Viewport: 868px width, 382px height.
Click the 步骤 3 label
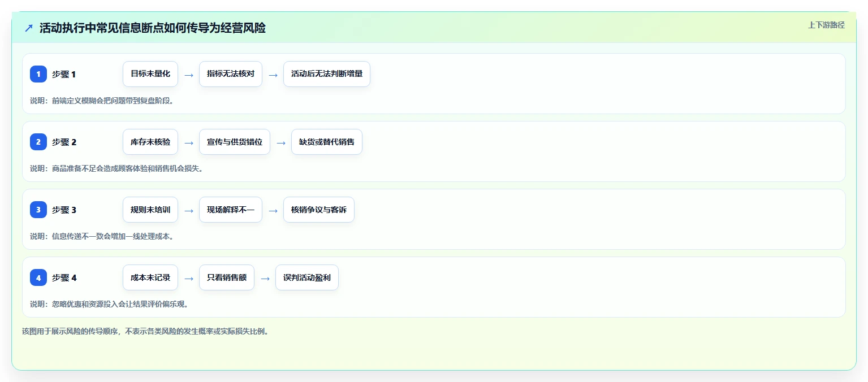click(x=64, y=210)
